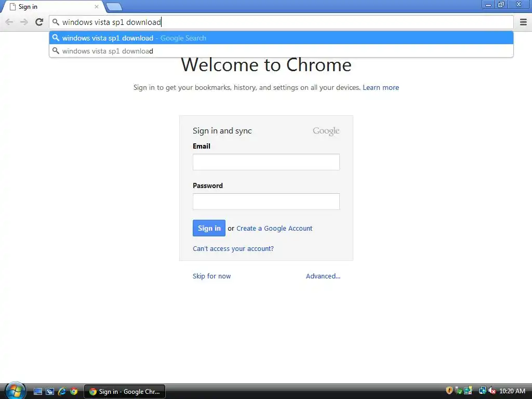
Task: Click the Welcome to Chrome heading
Action: (x=266, y=65)
